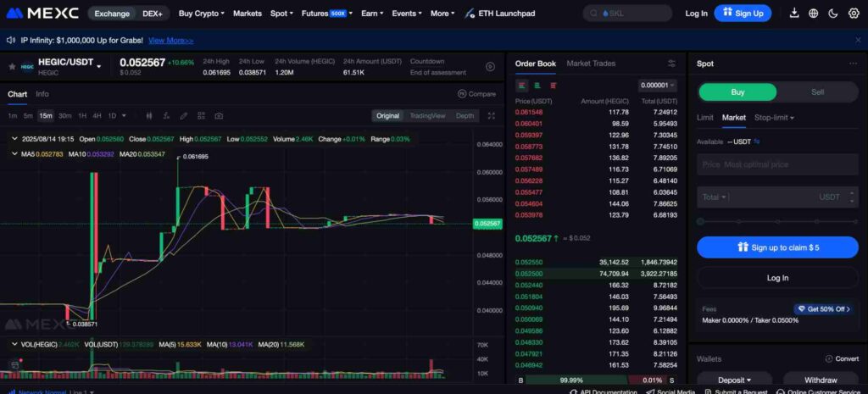868x394 pixels.
Task: Favorite HEGIC/USDT with the star icon
Action: [12, 66]
